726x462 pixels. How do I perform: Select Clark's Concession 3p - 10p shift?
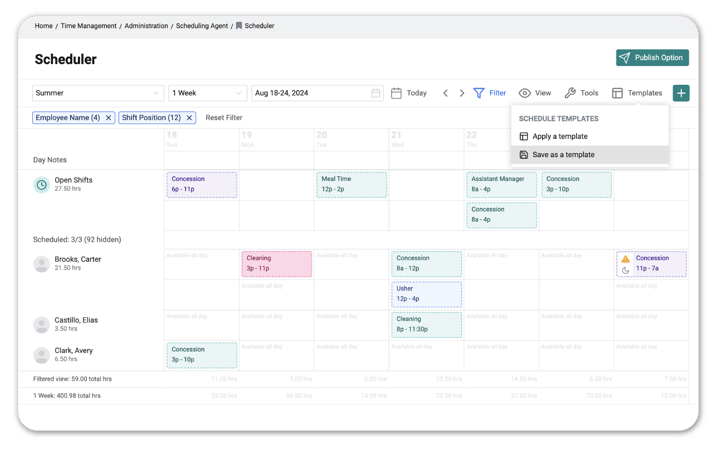pyautogui.click(x=201, y=356)
